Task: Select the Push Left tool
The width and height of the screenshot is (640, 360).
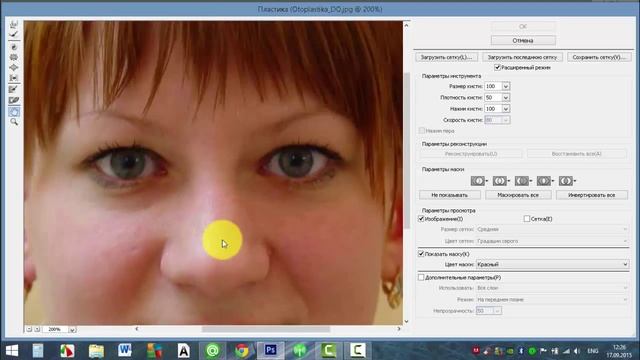Action: [14, 78]
